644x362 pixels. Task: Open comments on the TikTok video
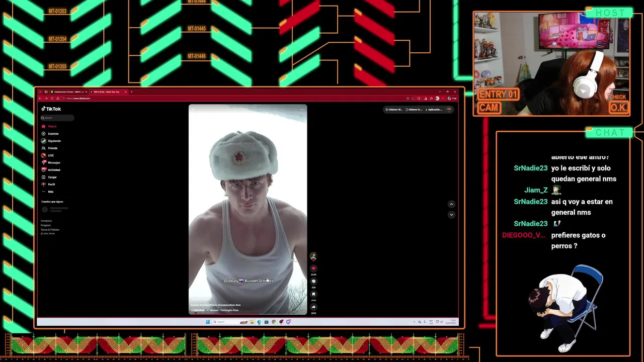tap(313, 282)
